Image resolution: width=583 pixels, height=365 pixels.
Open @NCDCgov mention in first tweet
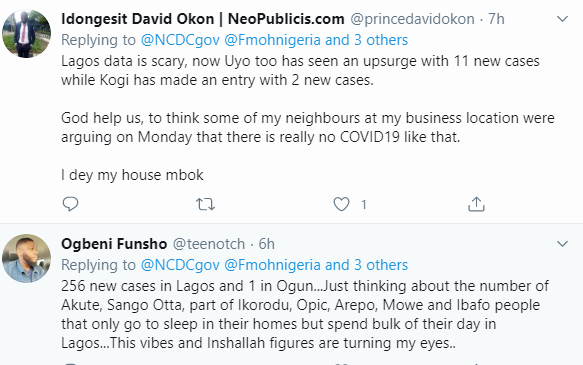tap(180, 40)
